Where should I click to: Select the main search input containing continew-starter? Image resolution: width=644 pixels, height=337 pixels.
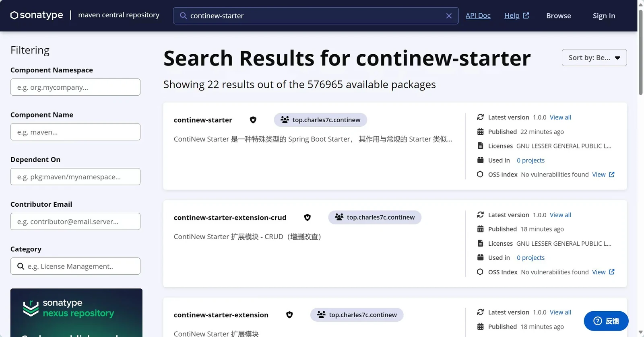coord(316,16)
